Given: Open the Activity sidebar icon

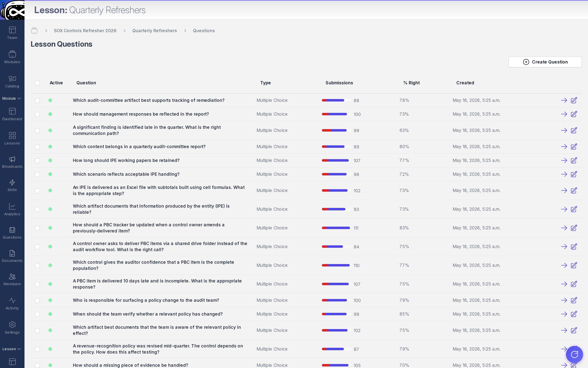Looking at the screenshot, I should pos(12,303).
